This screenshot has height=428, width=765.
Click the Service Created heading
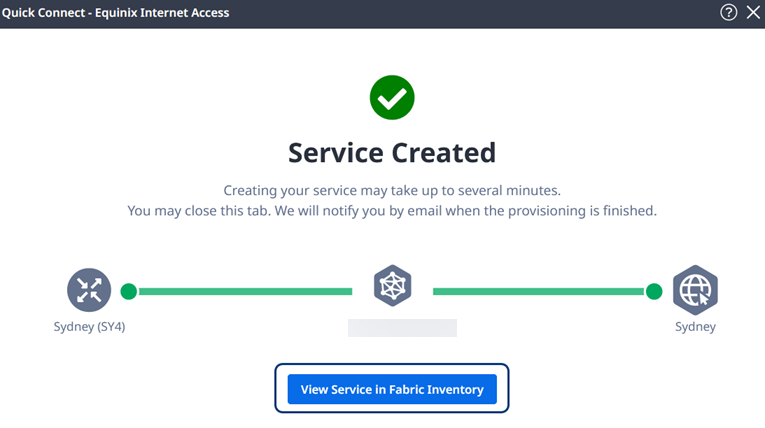(x=392, y=152)
